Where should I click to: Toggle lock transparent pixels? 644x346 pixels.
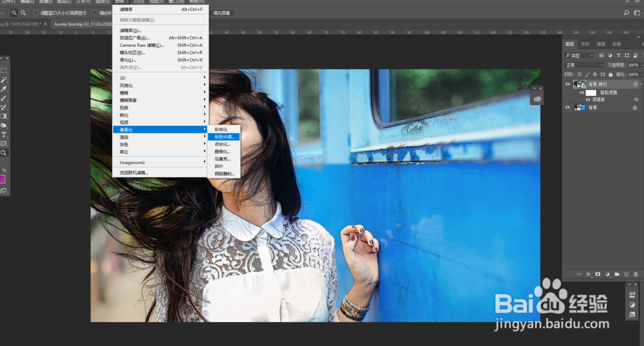tap(580, 74)
